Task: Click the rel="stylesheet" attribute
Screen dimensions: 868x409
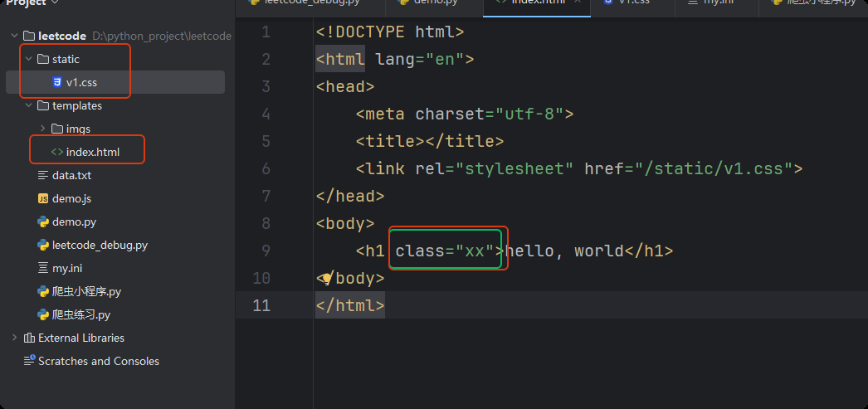Action: click(494, 168)
